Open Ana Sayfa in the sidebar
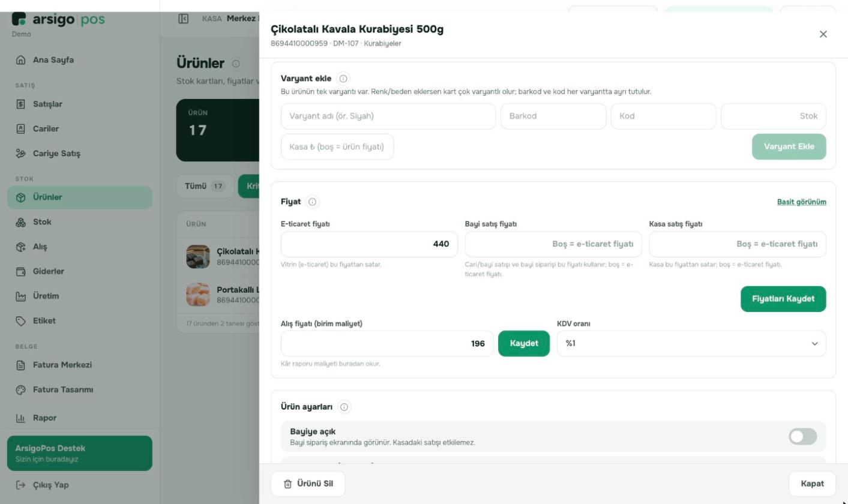The height and width of the screenshot is (504, 848). (x=80, y=60)
